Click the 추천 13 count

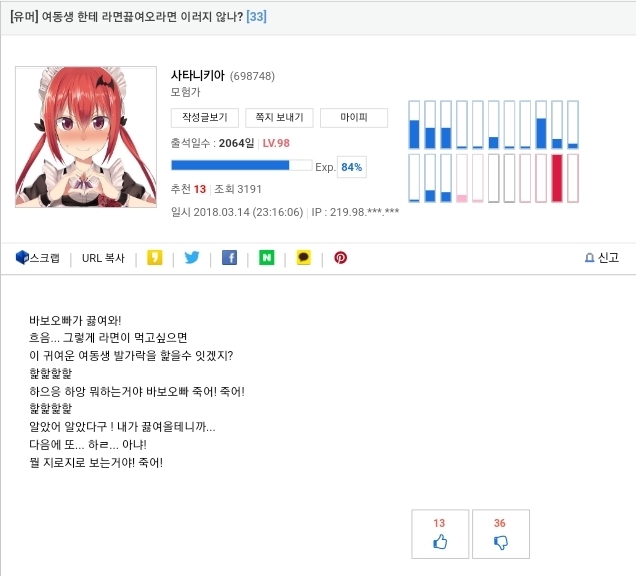coord(188,189)
